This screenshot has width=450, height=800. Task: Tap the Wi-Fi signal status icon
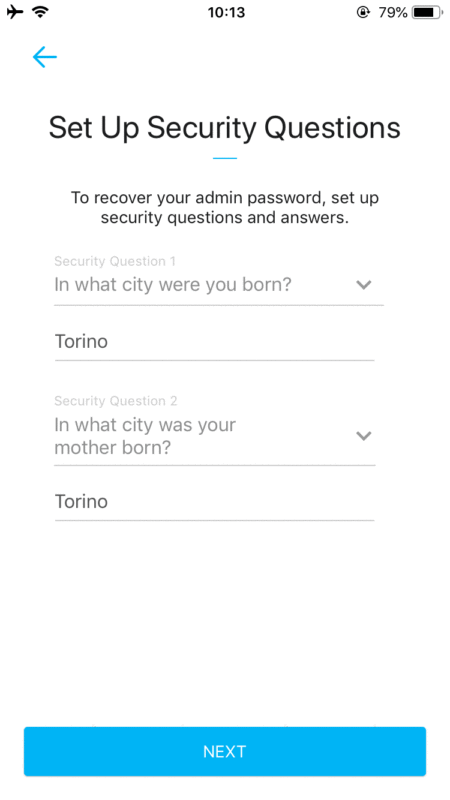[x=40, y=12]
